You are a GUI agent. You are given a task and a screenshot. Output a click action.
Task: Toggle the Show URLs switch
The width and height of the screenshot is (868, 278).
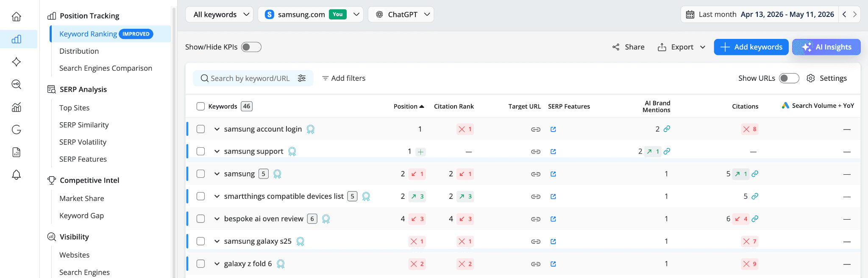[789, 78]
